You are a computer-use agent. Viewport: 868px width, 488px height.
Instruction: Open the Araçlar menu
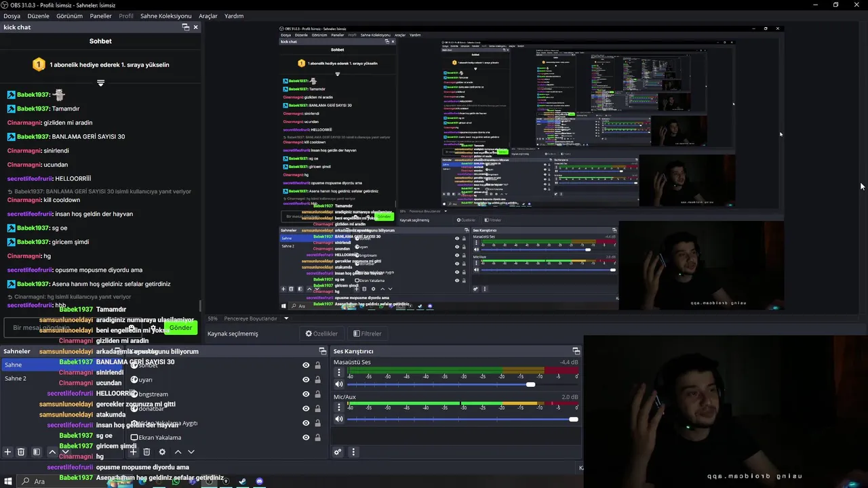(208, 16)
